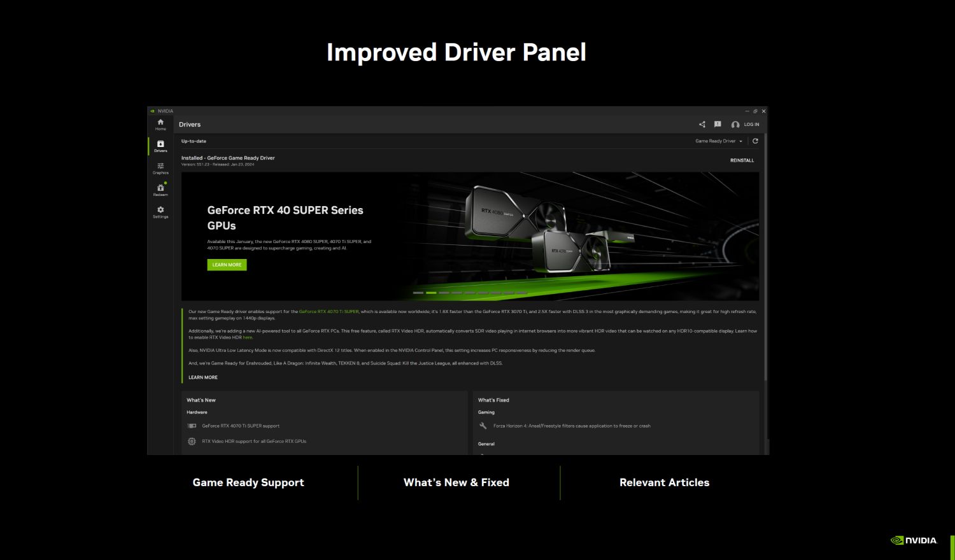
Task: Click the 'Drivers' page heading
Action: [190, 125]
